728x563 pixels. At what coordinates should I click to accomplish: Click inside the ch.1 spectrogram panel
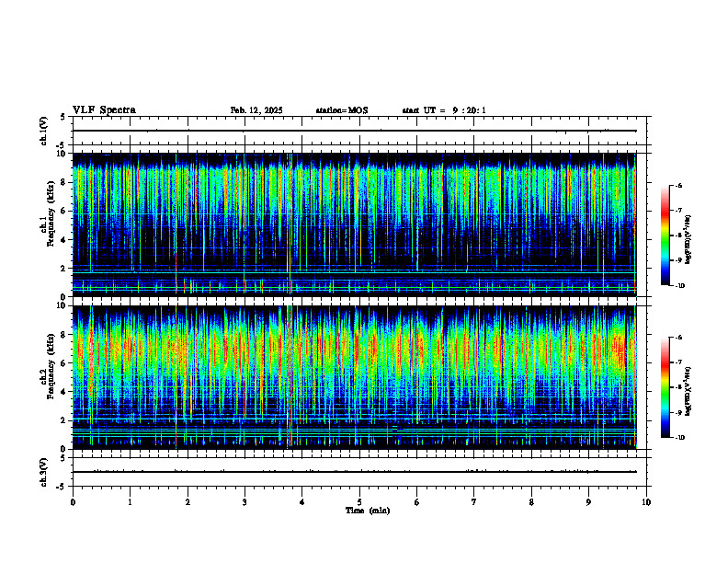pos(354,224)
